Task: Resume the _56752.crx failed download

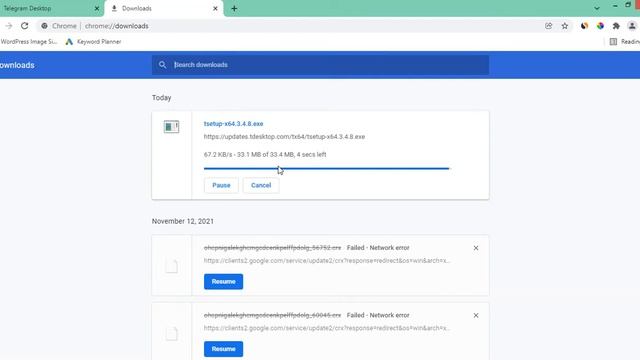Action: click(x=224, y=282)
